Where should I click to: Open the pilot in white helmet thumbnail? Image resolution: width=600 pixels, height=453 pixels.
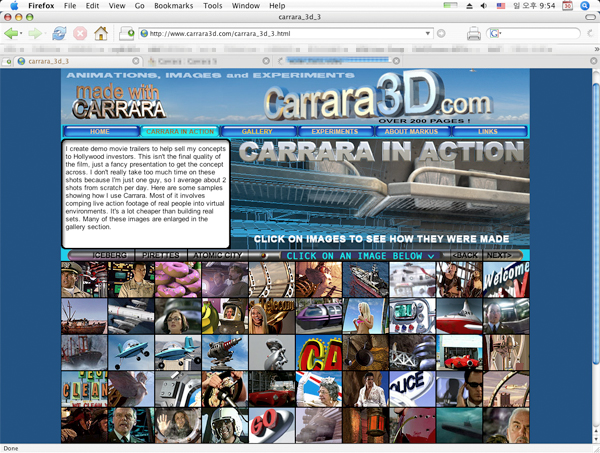[x=225, y=425]
